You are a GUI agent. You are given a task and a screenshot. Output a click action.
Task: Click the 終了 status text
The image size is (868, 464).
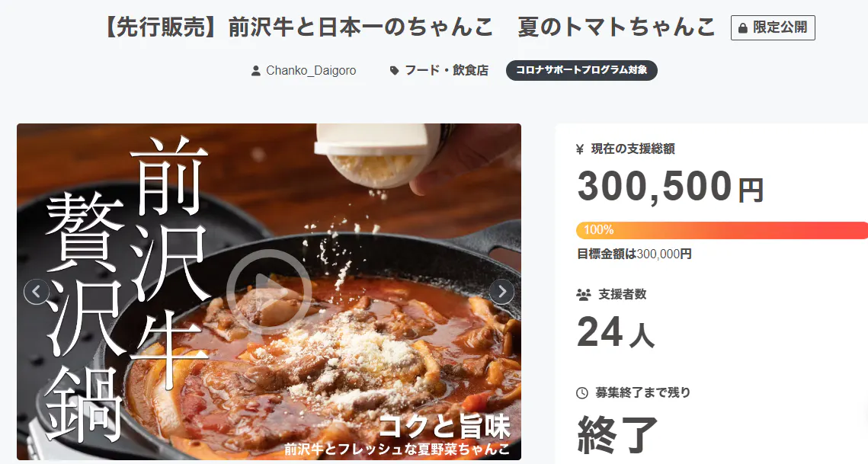(x=617, y=435)
